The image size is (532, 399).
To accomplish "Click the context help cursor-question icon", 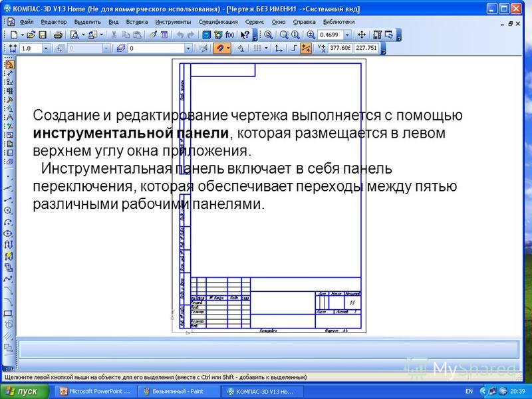I will pyautogui.click(x=245, y=35).
